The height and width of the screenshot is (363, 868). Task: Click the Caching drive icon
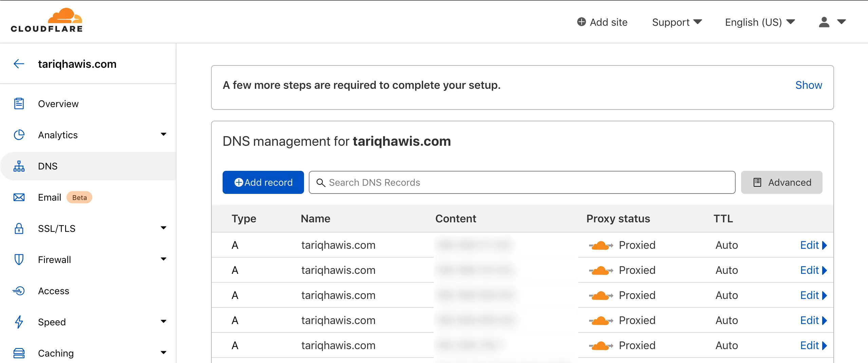pyautogui.click(x=19, y=353)
